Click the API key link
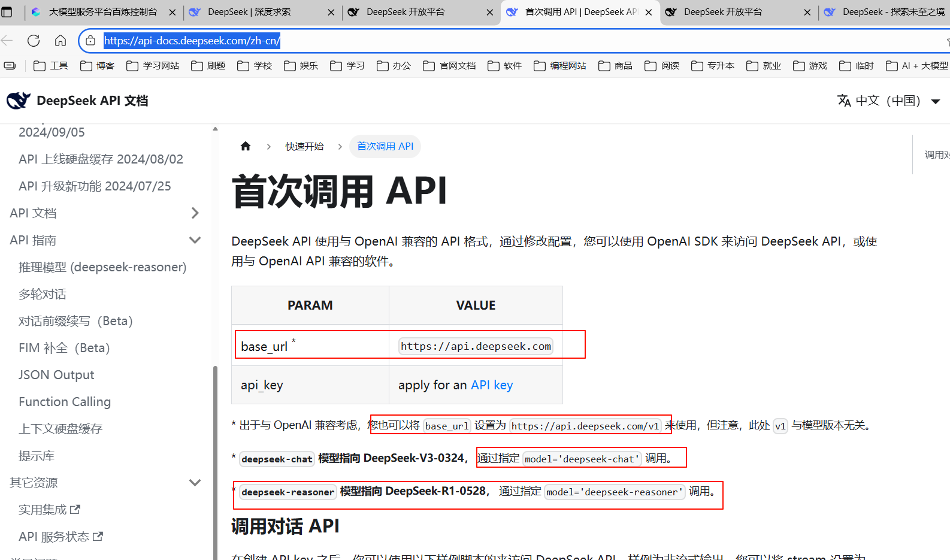950x560 pixels. [x=492, y=385]
